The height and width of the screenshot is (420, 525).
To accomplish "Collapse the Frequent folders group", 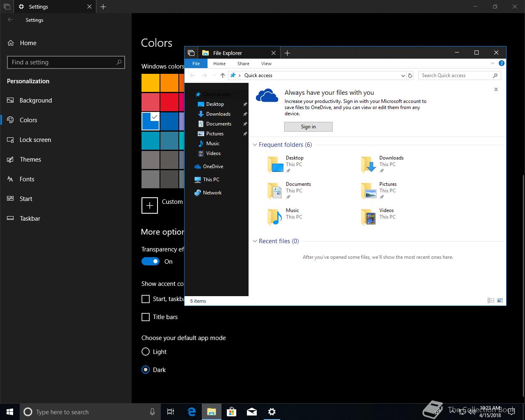I will pyautogui.click(x=255, y=145).
